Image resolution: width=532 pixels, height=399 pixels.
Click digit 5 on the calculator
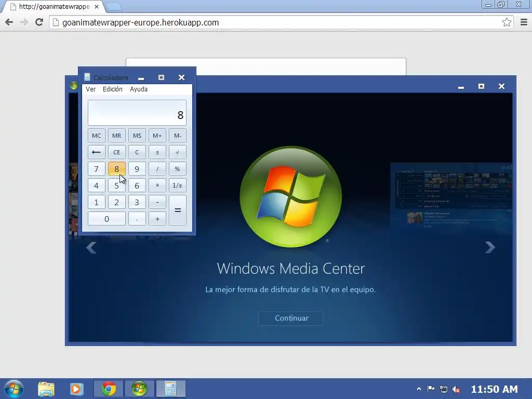(117, 185)
